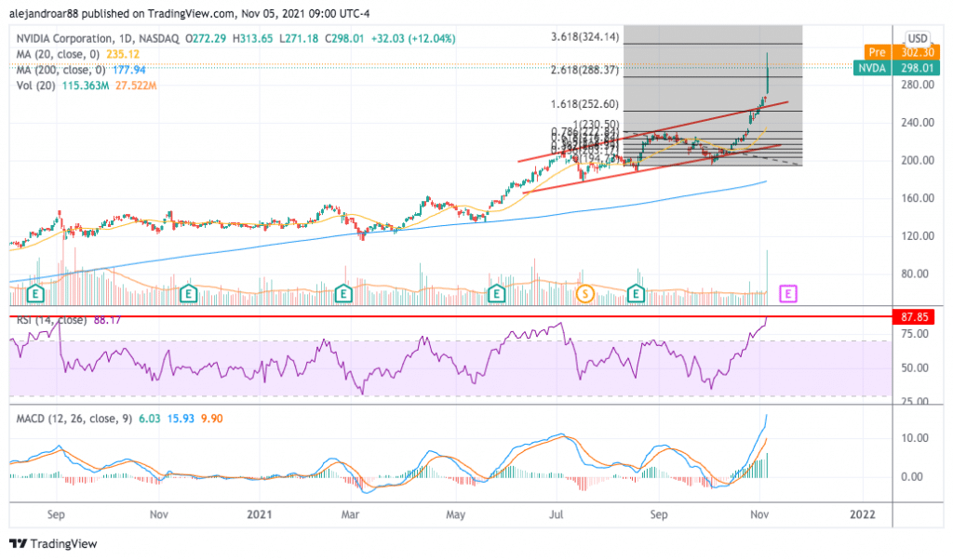Image resolution: width=953 pixels, height=560 pixels.
Task: Select the MA (20, close, 0) indicator label
Action: 58,54
